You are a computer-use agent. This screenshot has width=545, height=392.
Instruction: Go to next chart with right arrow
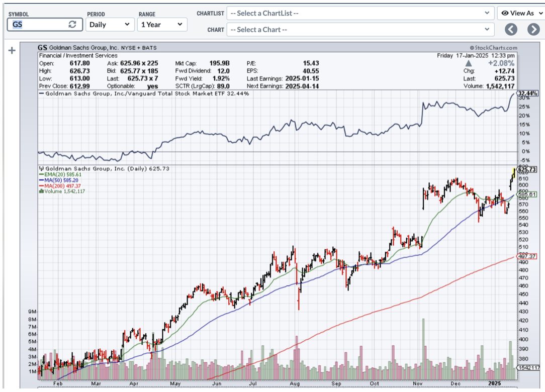(533, 29)
